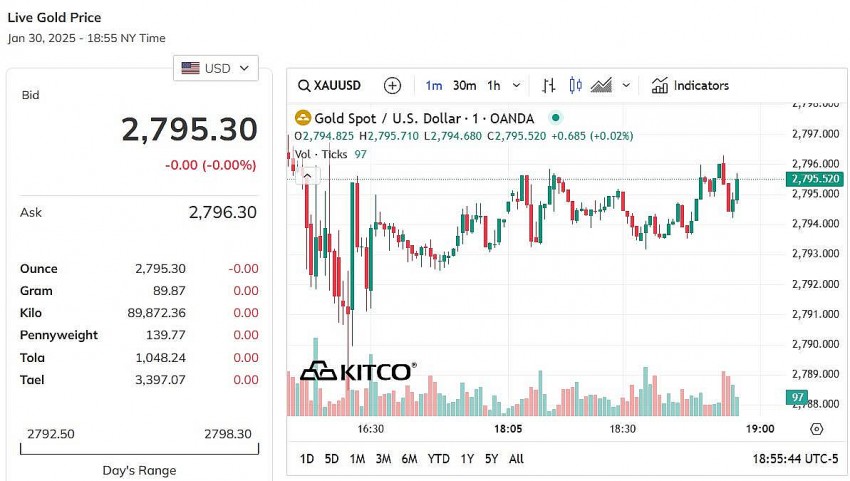Collapse the chart legend arrow
The image size is (850, 481).
point(308,175)
